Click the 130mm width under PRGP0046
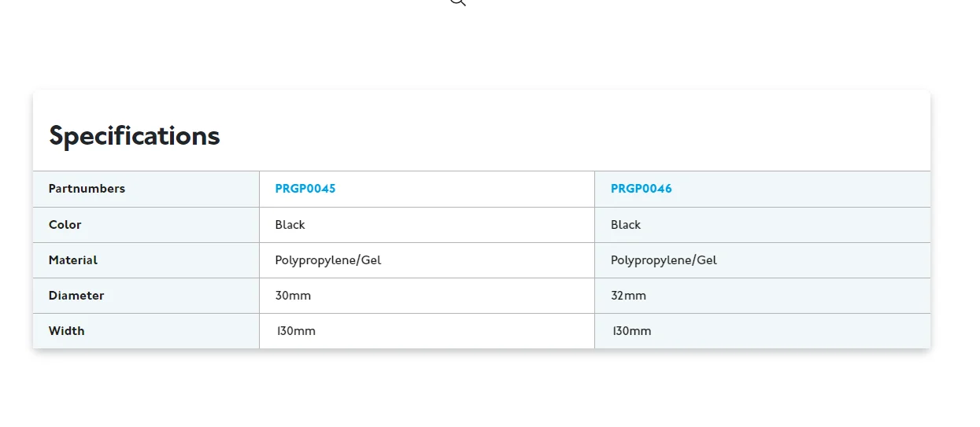This screenshot has width=980, height=427. point(632,331)
